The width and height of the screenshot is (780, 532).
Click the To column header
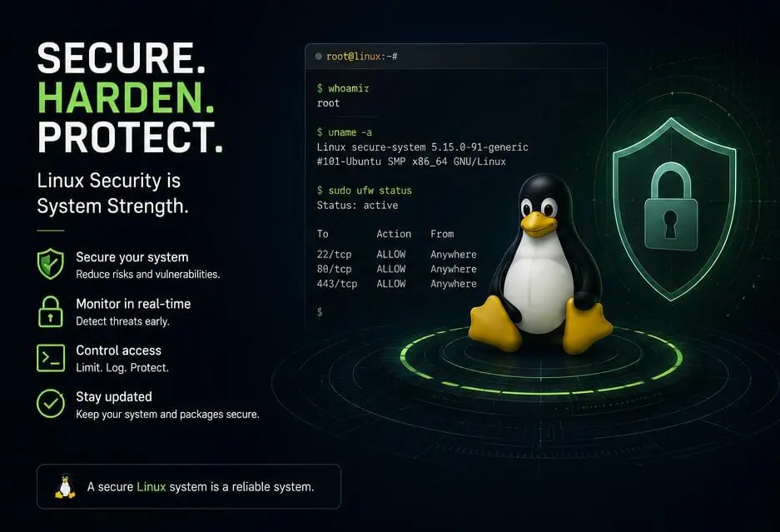[x=322, y=234]
